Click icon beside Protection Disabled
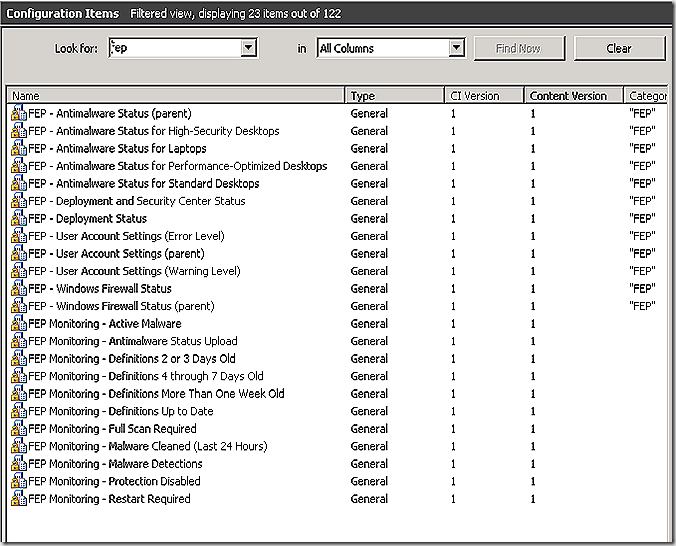676x546 pixels. coord(19,481)
